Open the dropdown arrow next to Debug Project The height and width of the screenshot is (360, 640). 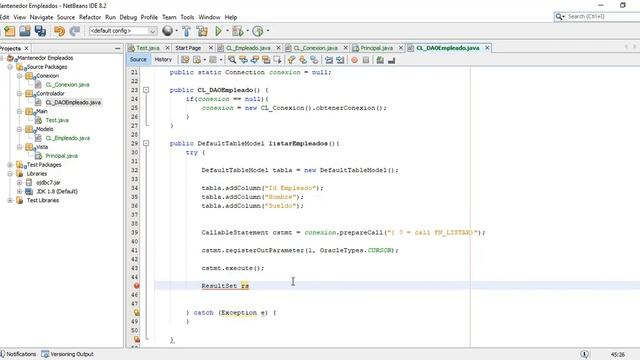click(247, 31)
